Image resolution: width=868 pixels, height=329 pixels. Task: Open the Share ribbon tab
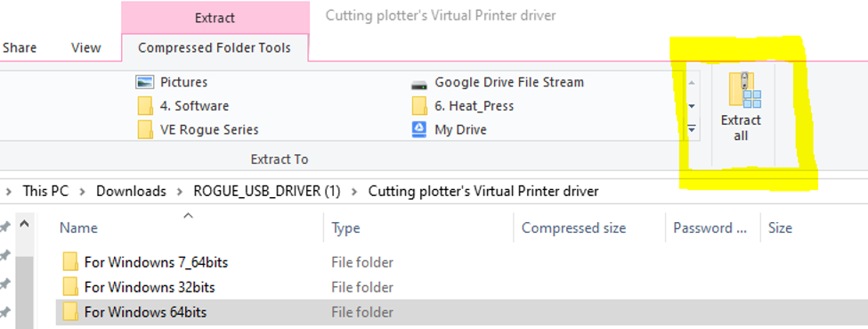tap(20, 48)
